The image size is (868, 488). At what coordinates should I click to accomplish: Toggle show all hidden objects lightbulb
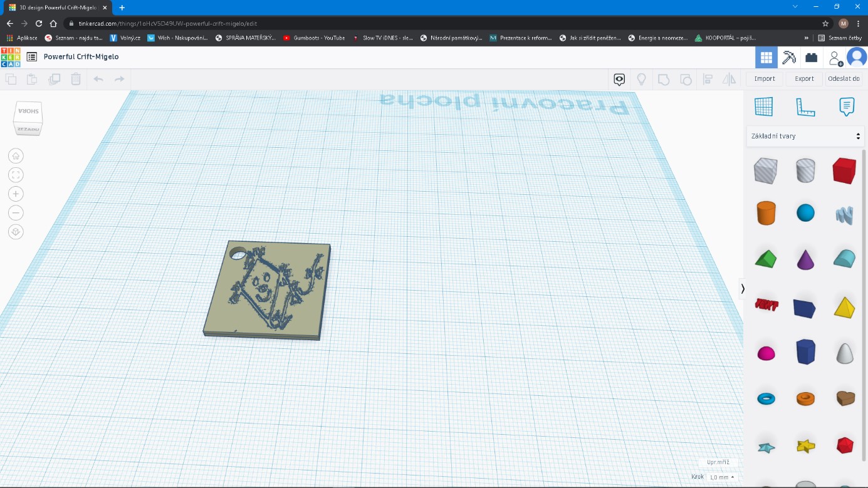tap(641, 79)
